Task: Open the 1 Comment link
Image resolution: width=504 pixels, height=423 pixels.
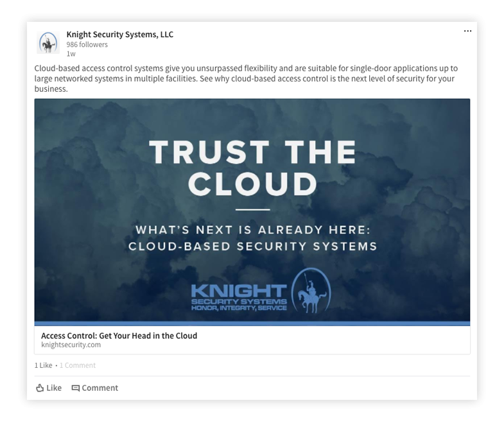Action: (x=78, y=365)
